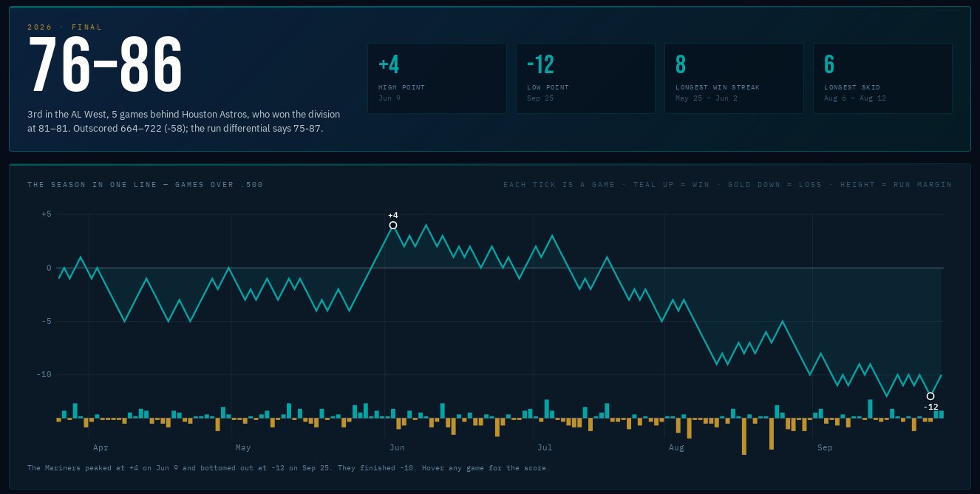980x494 pixels.
Task: Click the Sep month label on the x-axis
Action: point(825,447)
